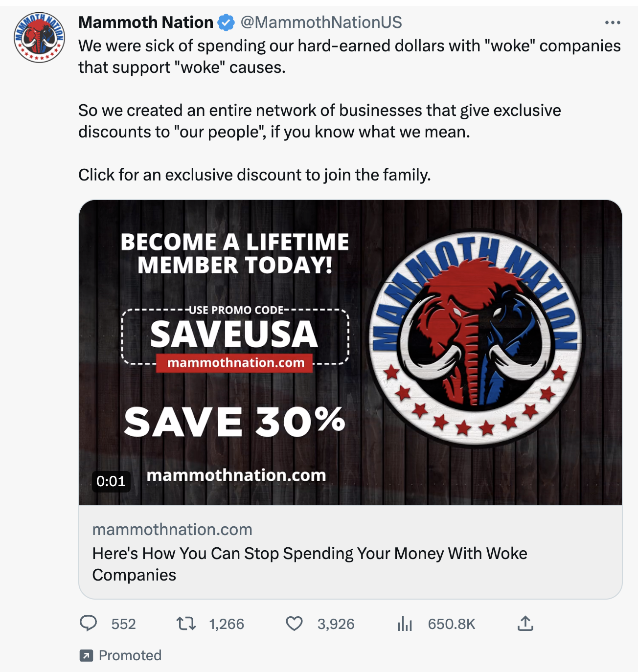The image size is (638, 672).
Task: Click the 552 replies count
Action: point(123,624)
